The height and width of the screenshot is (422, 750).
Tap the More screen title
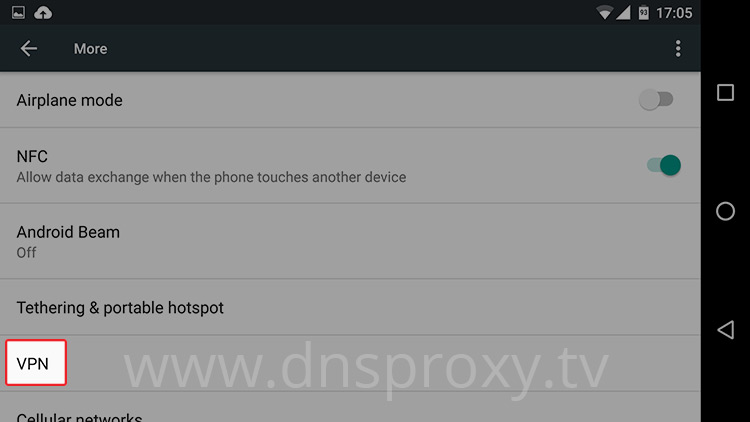click(90, 49)
